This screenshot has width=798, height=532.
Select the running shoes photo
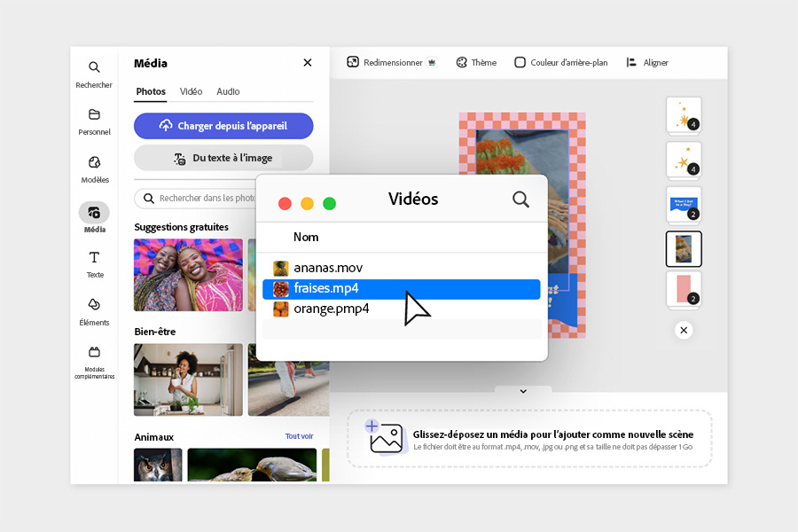click(x=289, y=388)
